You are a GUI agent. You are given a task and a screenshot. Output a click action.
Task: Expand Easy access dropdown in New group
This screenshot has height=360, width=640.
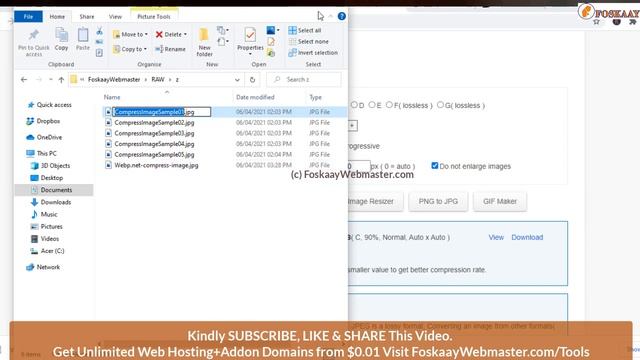(x=223, y=42)
